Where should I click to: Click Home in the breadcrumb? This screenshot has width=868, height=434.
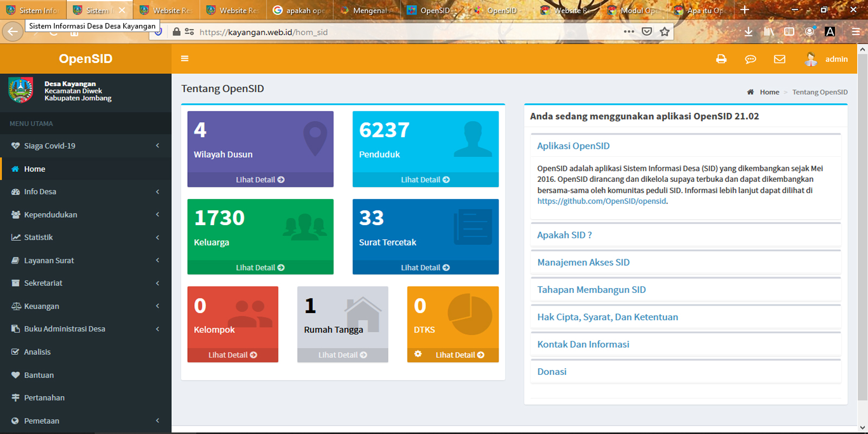click(769, 92)
